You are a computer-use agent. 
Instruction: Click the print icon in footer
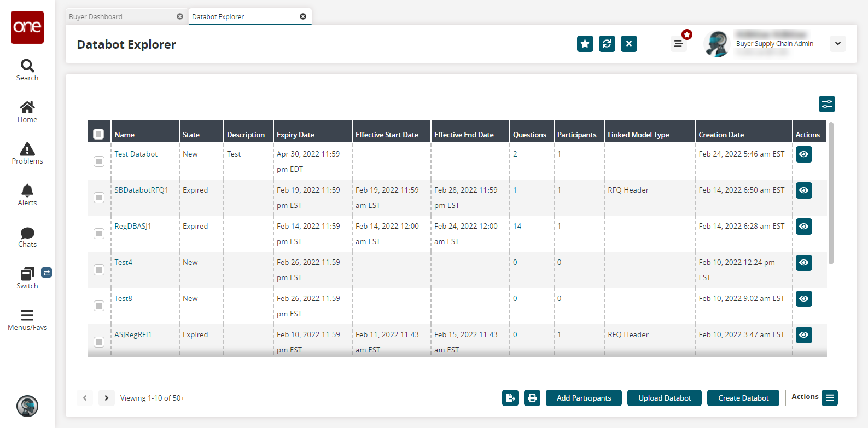tap(532, 398)
